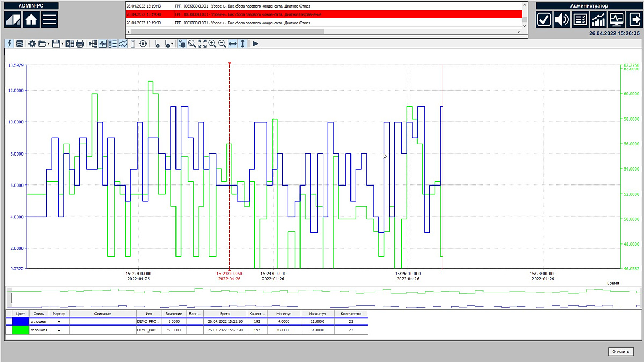Select the red highlighted alarm row
The width and height of the screenshot is (644, 362).
323,14
